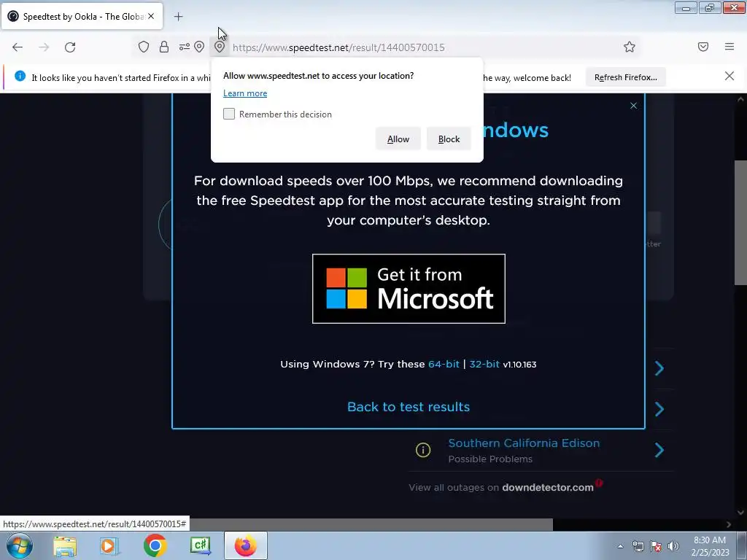Open the volume speaker tray icon
The image size is (747, 560).
[x=673, y=546]
